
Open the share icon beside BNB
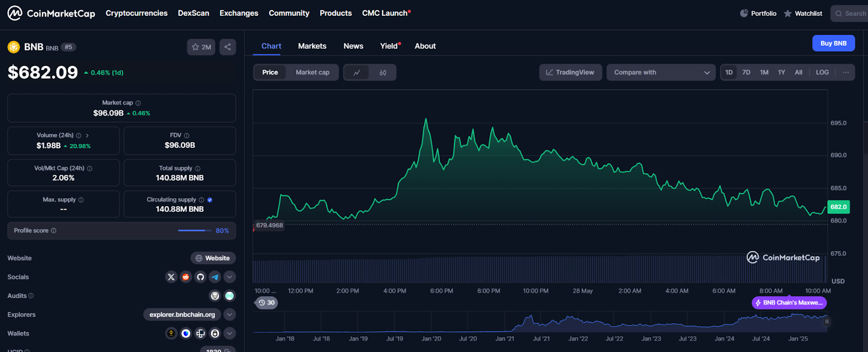pyautogui.click(x=228, y=47)
